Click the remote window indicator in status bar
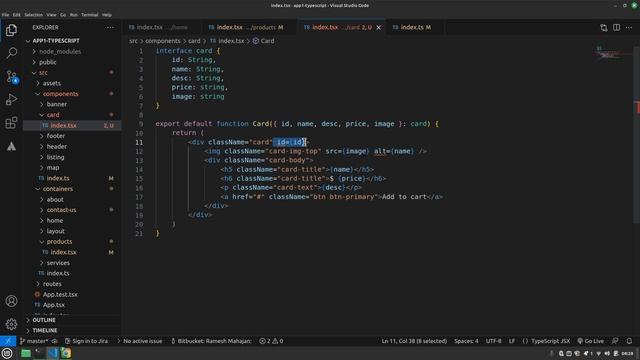640x360 pixels. click(8, 341)
